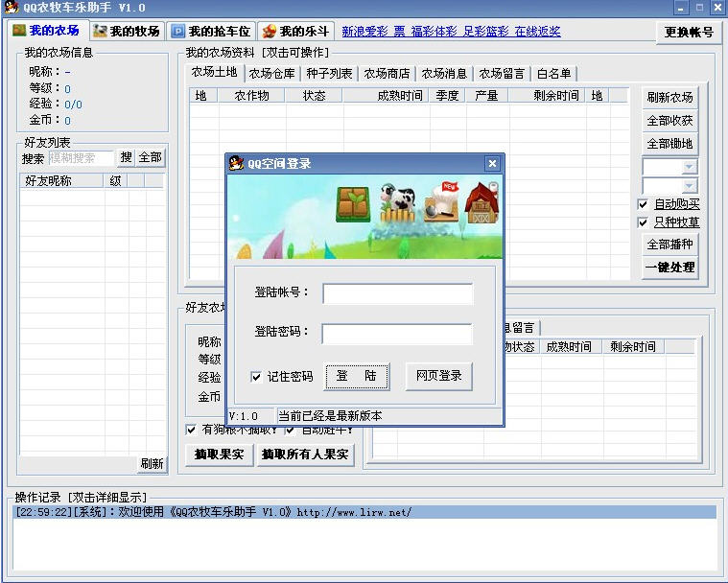
Task: Click the farm plot icon in login banner
Action: pyautogui.click(x=353, y=204)
